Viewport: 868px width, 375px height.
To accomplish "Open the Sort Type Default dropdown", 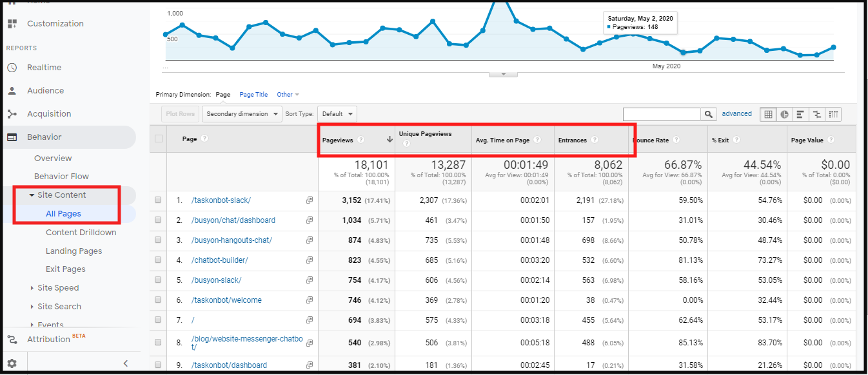I will pos(337,114).
